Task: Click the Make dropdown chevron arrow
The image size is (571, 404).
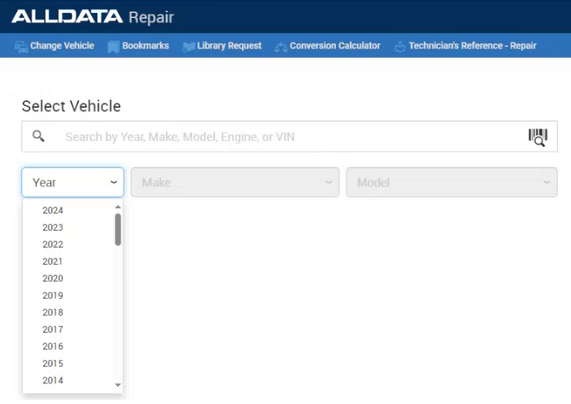Action: pos(329,182)
